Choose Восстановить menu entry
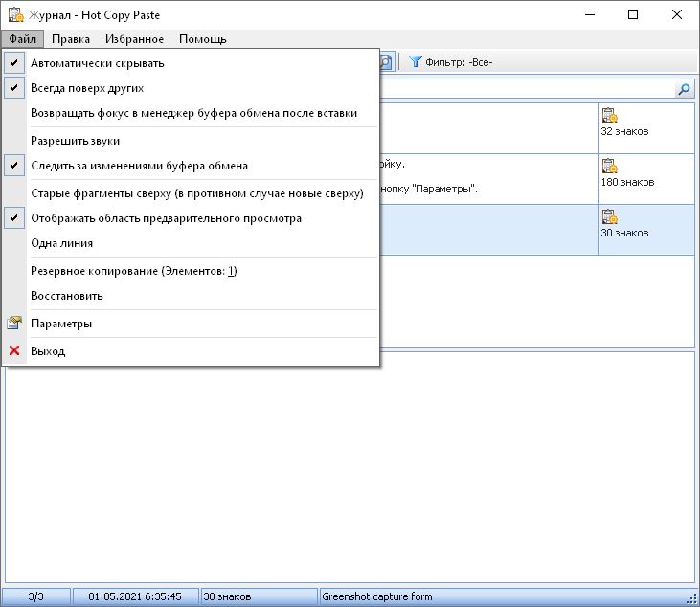 [x=191, y=296]
